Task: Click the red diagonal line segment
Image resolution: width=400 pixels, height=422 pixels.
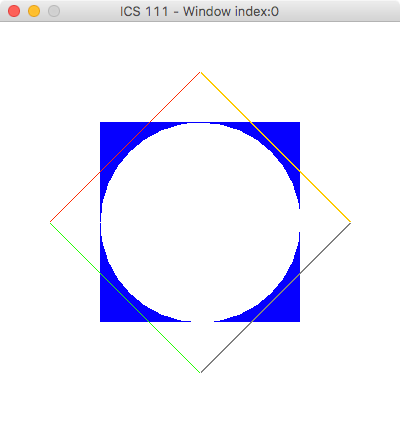Action: pyautogui.click(x=125, y=147)
